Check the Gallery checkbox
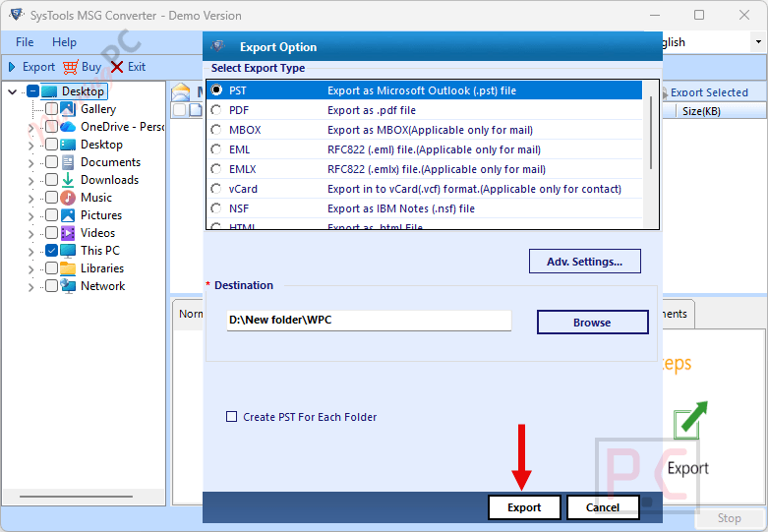The width and height of the screenshot is (768, 532). pos(51,109)
